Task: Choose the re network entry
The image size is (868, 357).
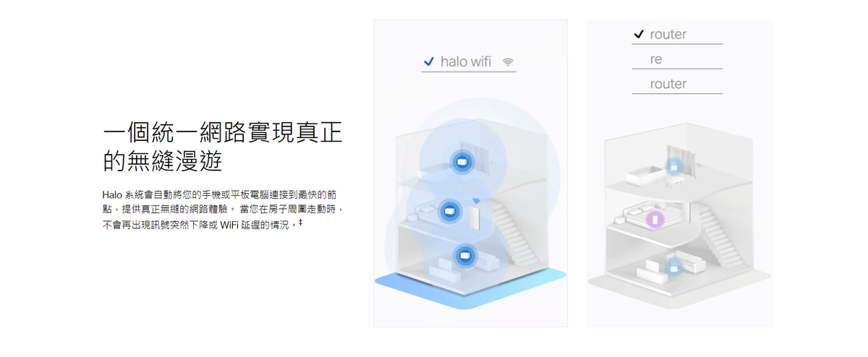Action: point(677,59)
